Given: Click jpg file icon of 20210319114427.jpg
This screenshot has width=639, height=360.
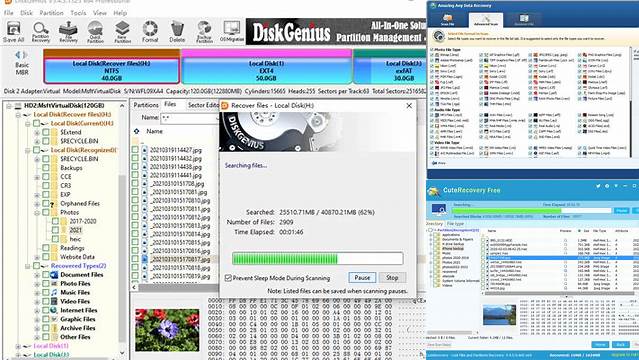Looking at the screenshot, I should 145,150.
